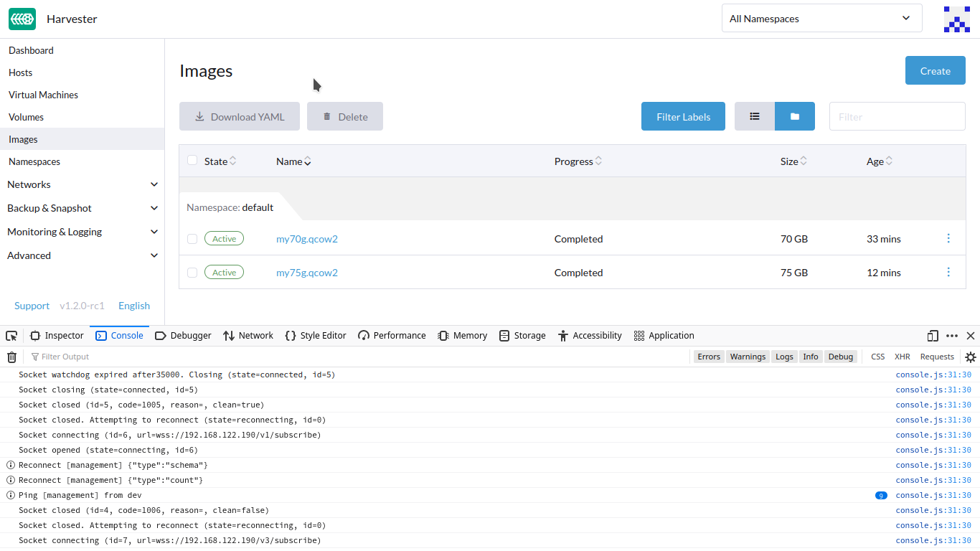Select the checkbox next to my75g.qcow2
The image size is (980, 551).
coord(192,272)
